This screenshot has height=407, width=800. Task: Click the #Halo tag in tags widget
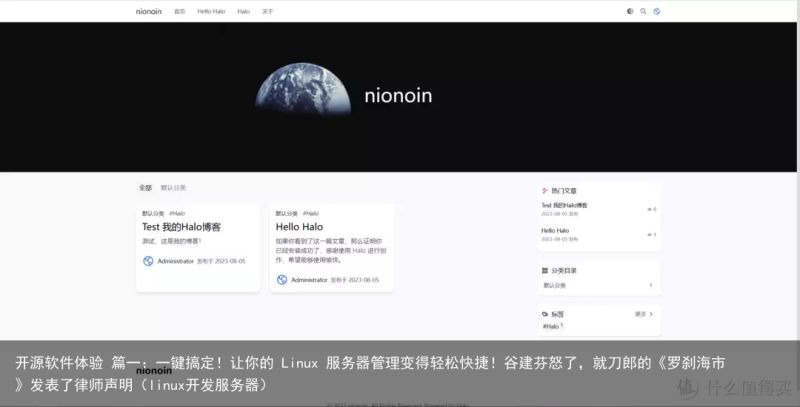(552, 326)
